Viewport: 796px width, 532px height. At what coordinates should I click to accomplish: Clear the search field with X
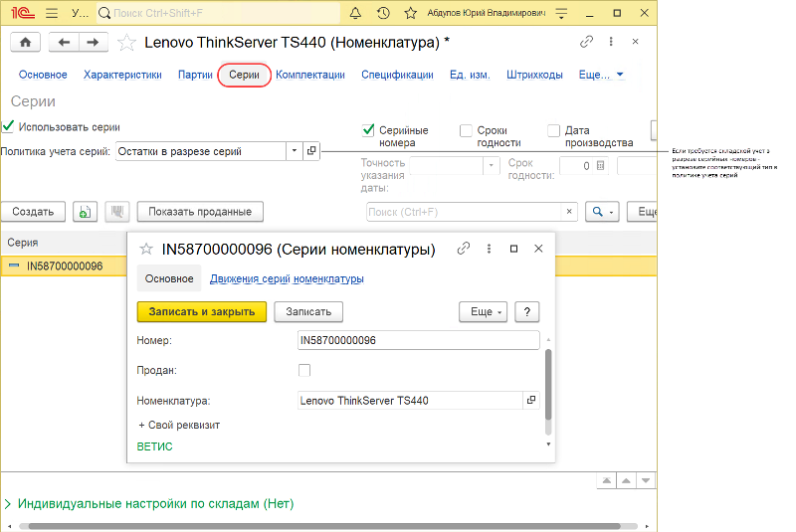pos(569,212)
